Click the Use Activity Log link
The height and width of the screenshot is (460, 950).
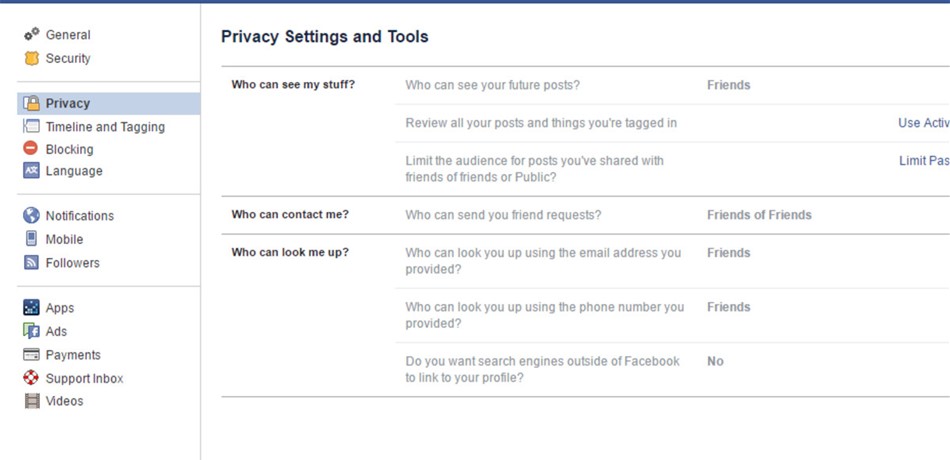click(924, 123)
